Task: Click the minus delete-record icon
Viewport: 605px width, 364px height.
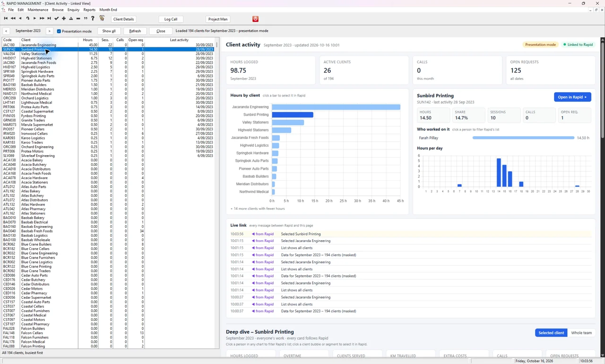Action: [x=78, y=19]
